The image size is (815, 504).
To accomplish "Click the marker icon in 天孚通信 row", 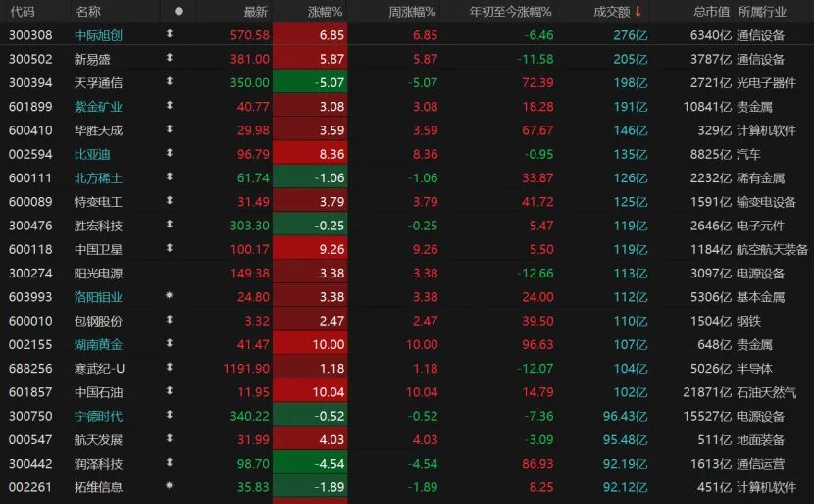I will tap(169, 81).
